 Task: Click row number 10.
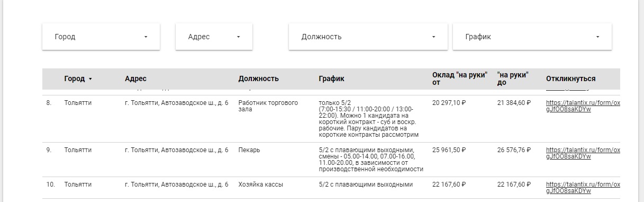coord(50,185)
